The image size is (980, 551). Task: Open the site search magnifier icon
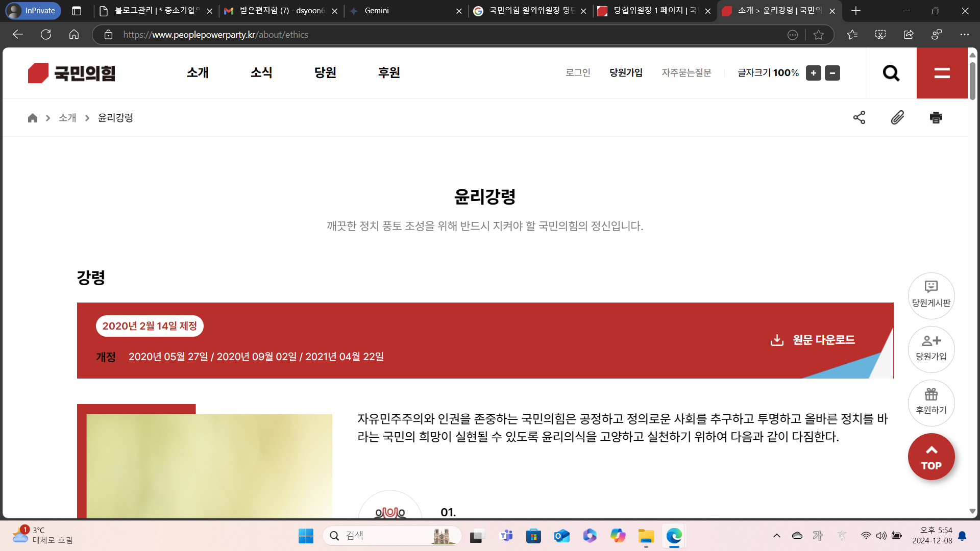(x=891, y=73)
